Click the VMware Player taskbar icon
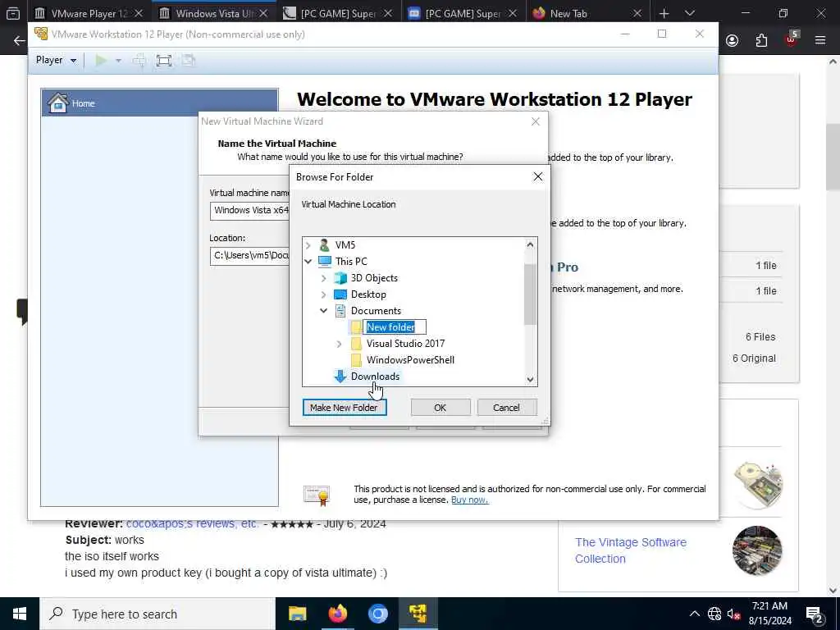The height and width of the screenshot is (630, 840). [x=418, y=614]
